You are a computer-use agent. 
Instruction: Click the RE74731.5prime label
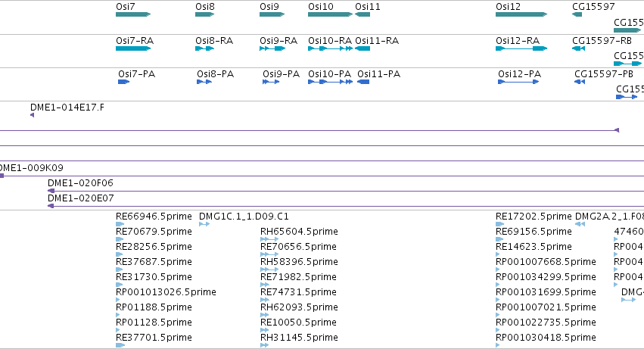coord(298,292)
